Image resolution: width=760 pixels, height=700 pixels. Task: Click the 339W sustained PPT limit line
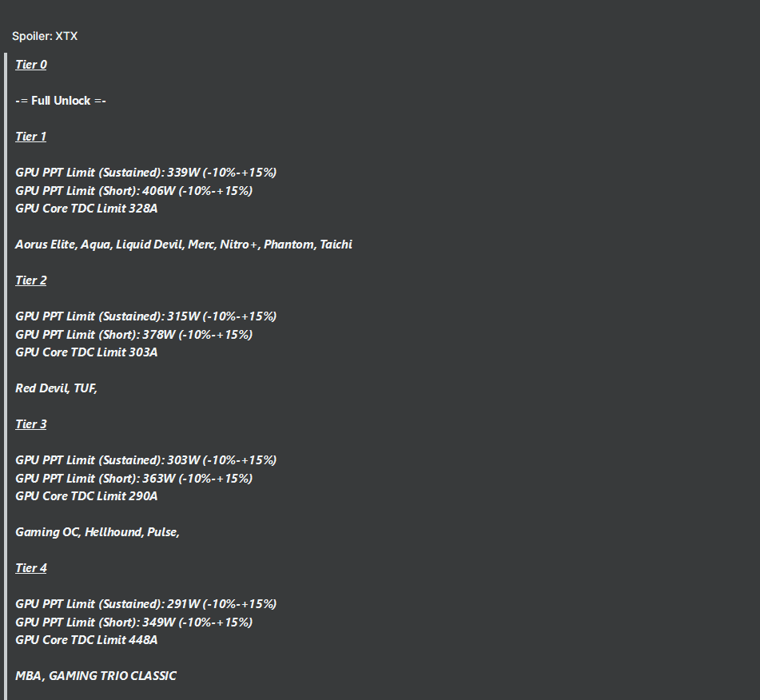click(x=146, y=173)
